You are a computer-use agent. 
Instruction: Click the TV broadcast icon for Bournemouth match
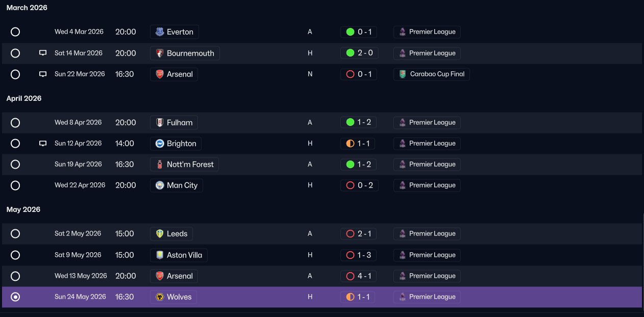(x=43, y=53)
